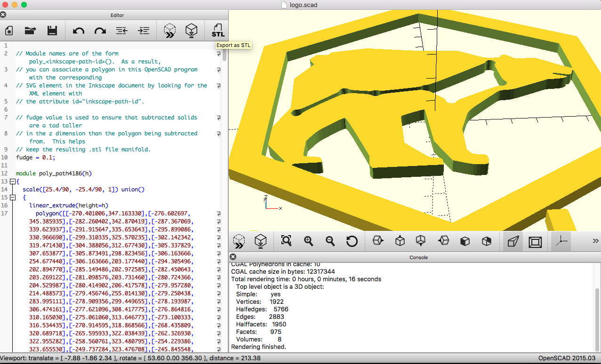Click the 'Halffacets: 1950' console entry
The width and height of the screenshot is (601, 364).
tap(261, 324)
